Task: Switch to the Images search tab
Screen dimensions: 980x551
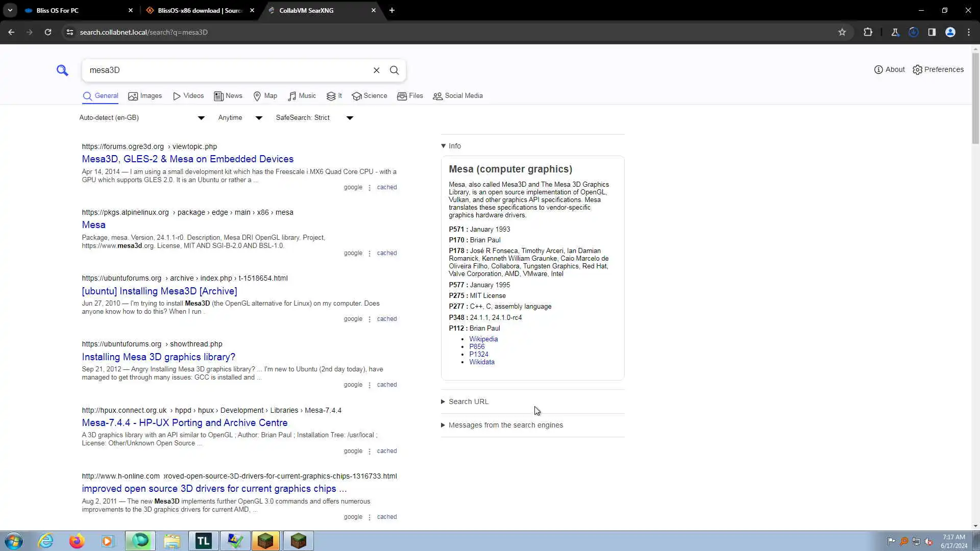Action: (x=145, y=96)
